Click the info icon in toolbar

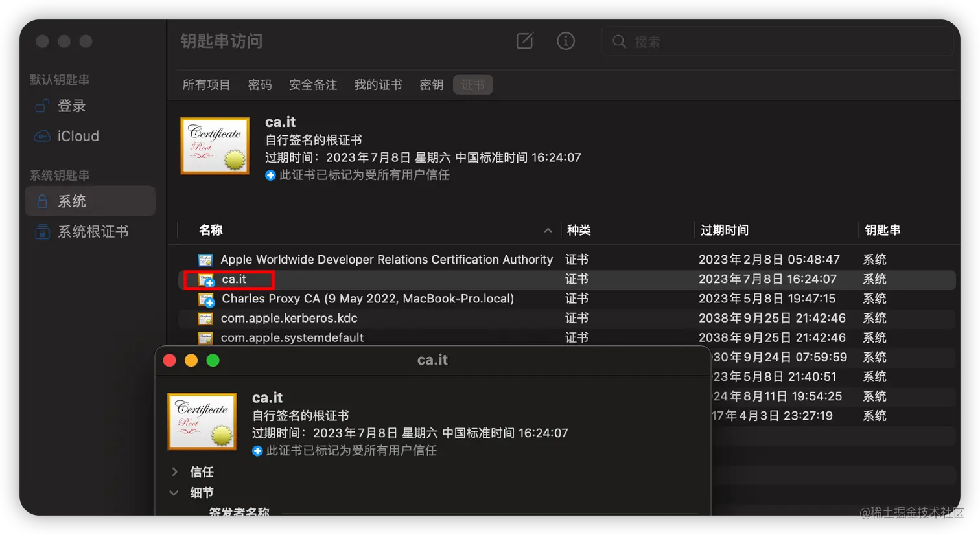click(566, 41)
